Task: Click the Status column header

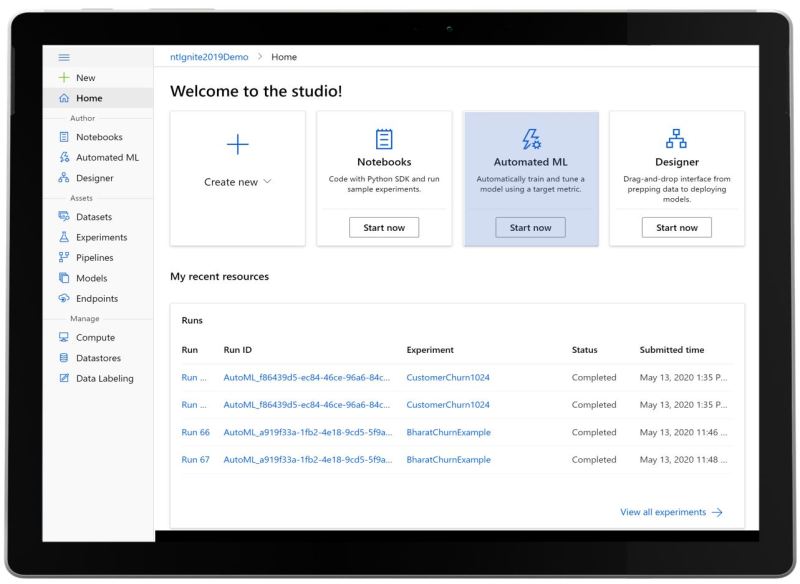Action: point(584,350)
